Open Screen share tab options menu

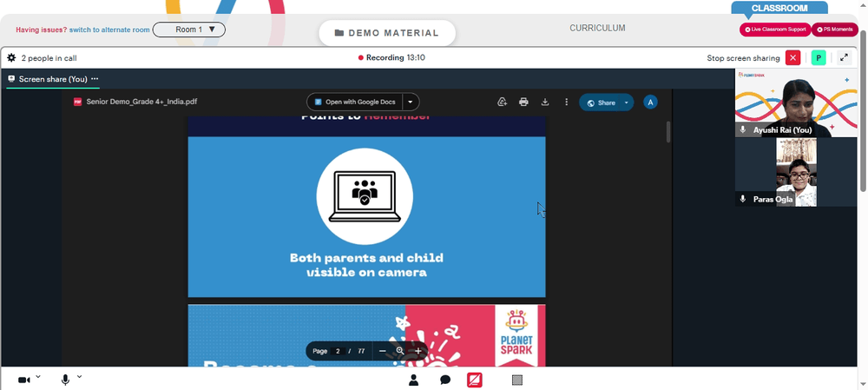(x=95, y=79)
